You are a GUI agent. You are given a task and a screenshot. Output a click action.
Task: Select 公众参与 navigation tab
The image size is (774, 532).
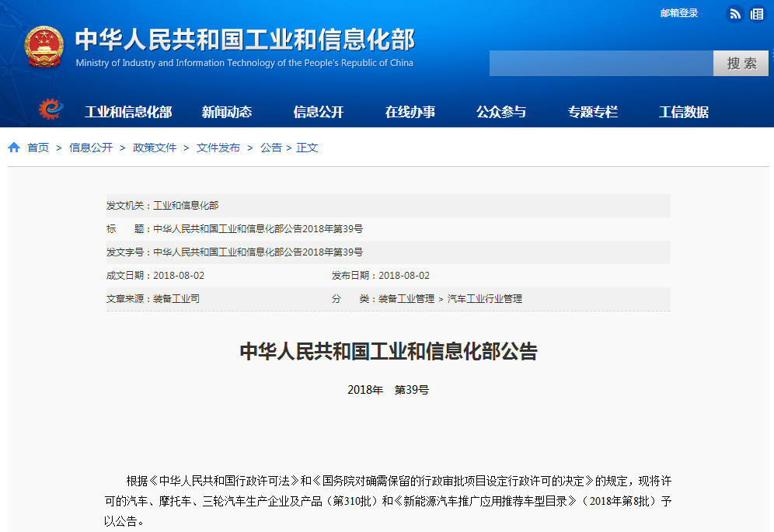point(501,112)
